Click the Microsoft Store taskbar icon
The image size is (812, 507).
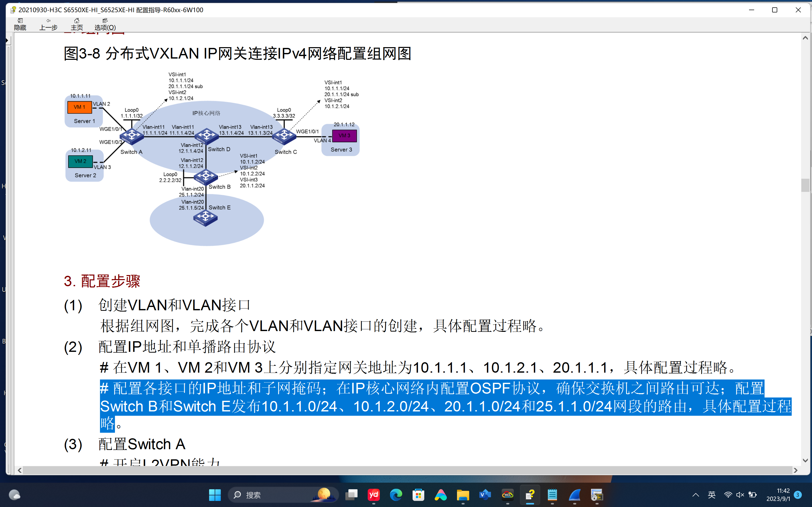(x=418, y=495)
